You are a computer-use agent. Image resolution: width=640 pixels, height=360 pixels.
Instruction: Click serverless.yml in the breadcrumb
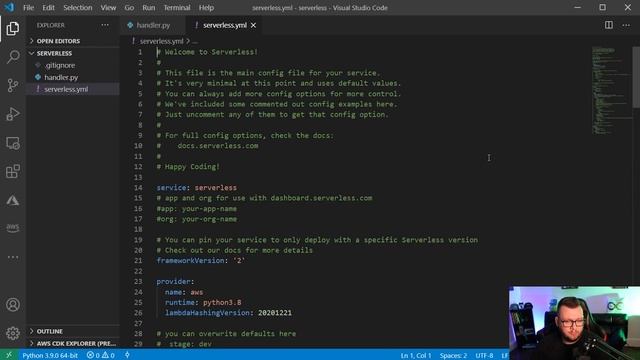click(x=162, y=41)
